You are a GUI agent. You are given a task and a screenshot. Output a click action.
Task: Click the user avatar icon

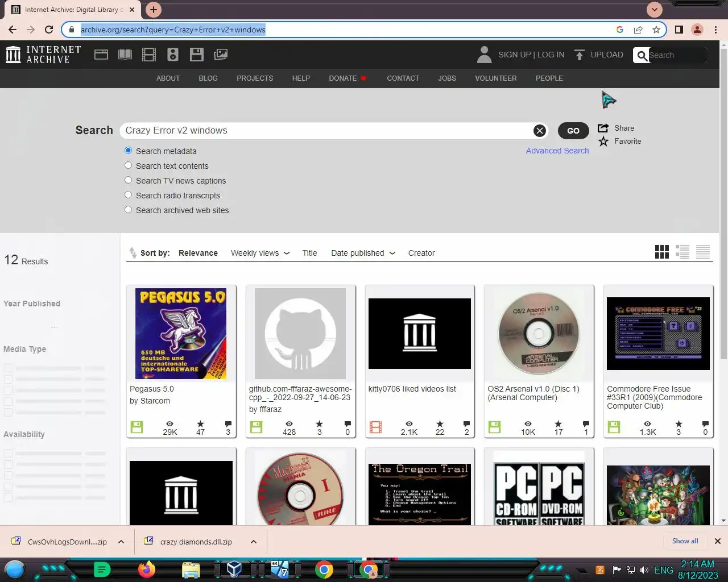pyautogui.click(x=484, y=55)
